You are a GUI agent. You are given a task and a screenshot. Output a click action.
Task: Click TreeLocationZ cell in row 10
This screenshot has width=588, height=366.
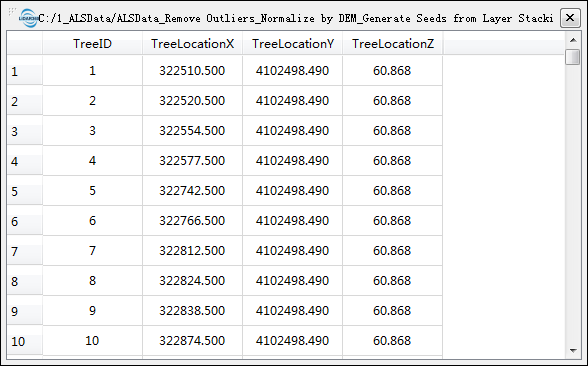pos(393,340)
